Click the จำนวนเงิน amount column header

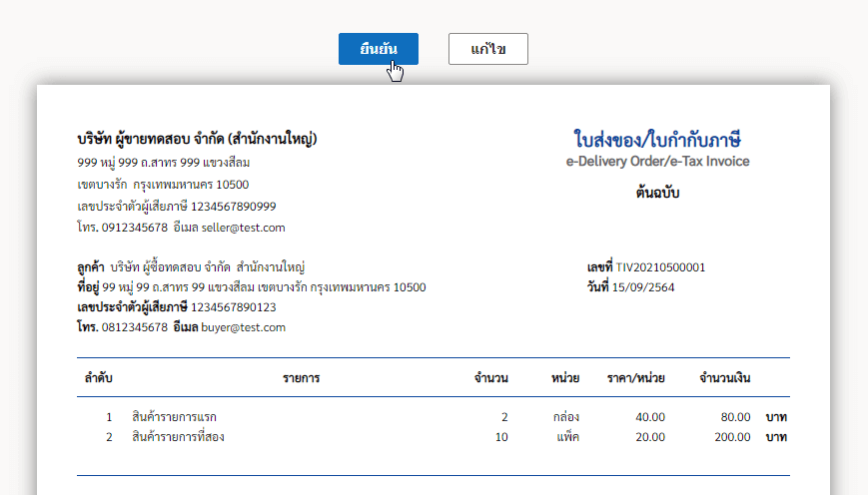click(724, 378)
